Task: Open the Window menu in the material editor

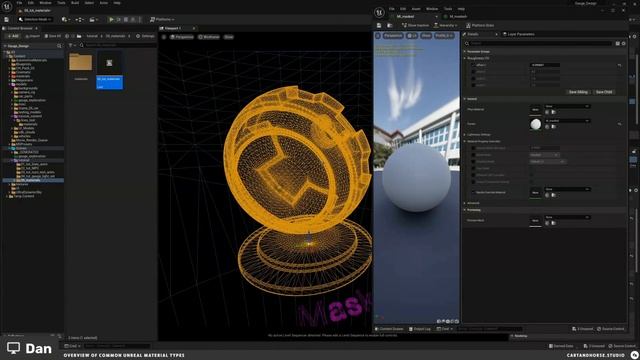Action: click(432, 9)
